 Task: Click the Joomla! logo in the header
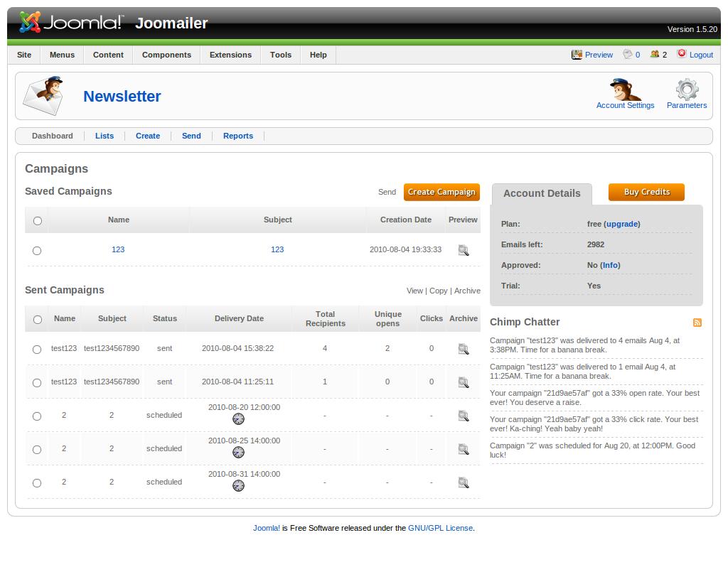pos(72,22)
